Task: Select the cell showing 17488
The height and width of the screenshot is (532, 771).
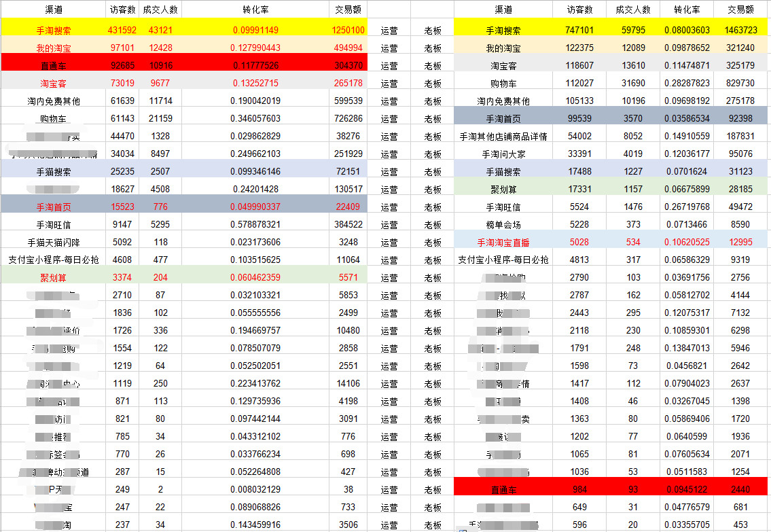Action: pyautogui.click(x=579, y=172)
